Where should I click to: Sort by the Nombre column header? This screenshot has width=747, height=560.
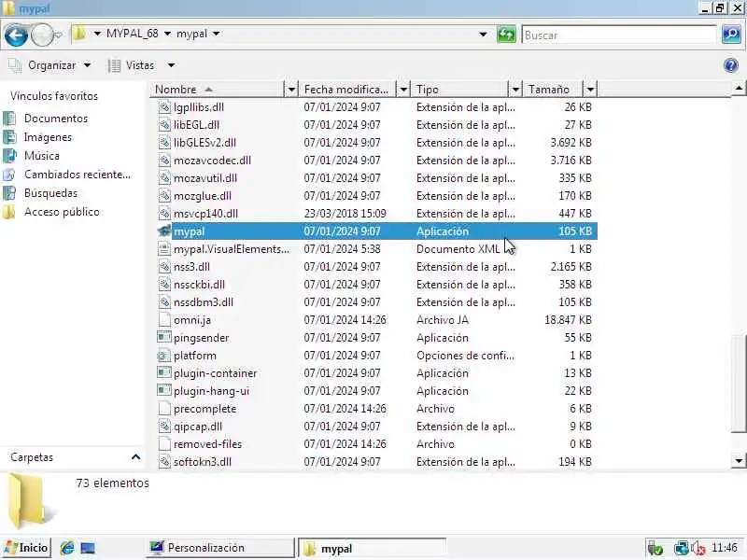point(218,89)
